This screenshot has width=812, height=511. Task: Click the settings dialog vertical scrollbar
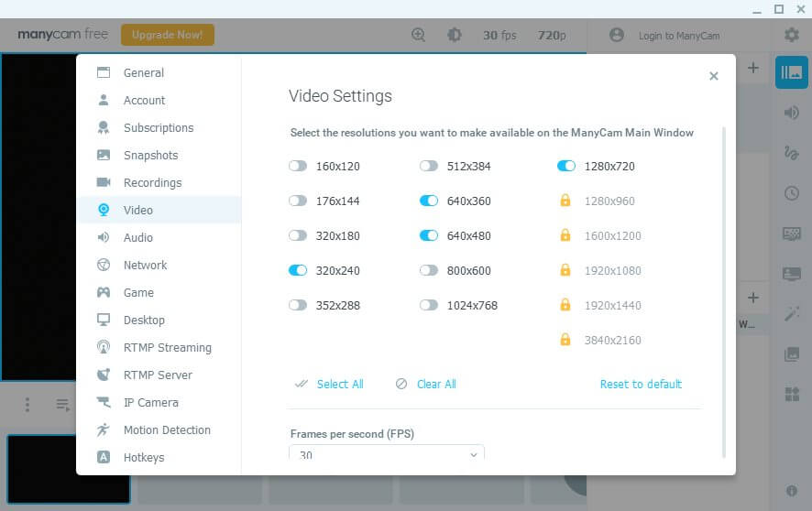tap(723, 292)
